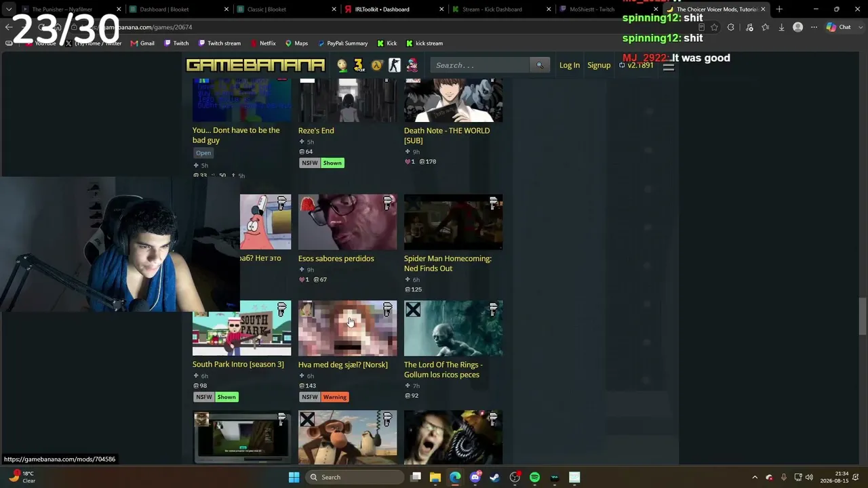Open File Explorer from the taskbar

click(435, 477)
